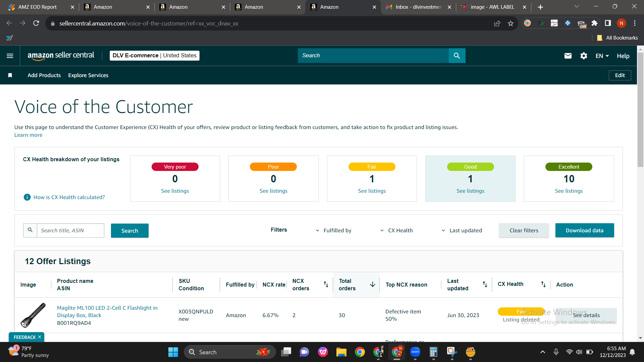Open the Chrome profile avatar N
The width and height of the screenshot is (644, 362).
click(622, 23)
